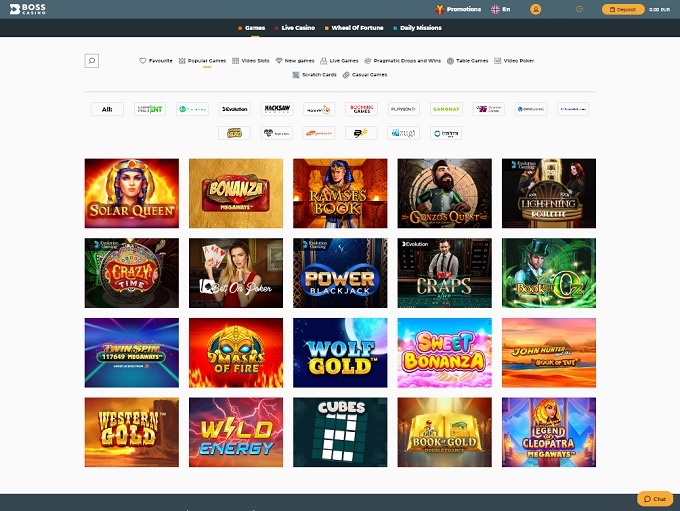
Task: Open the Cubes 2 game
Action: 340,432
